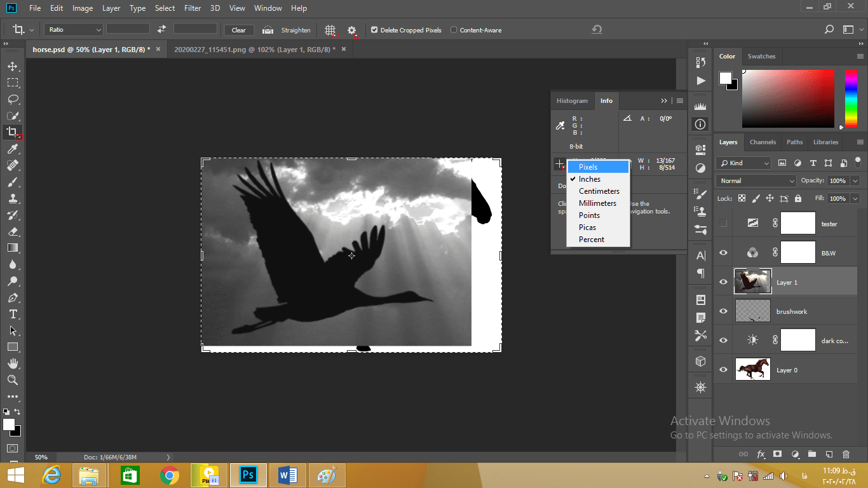
Task: Switch to the 20200227_115451.png document tab
Action: (x=255, y=49)
